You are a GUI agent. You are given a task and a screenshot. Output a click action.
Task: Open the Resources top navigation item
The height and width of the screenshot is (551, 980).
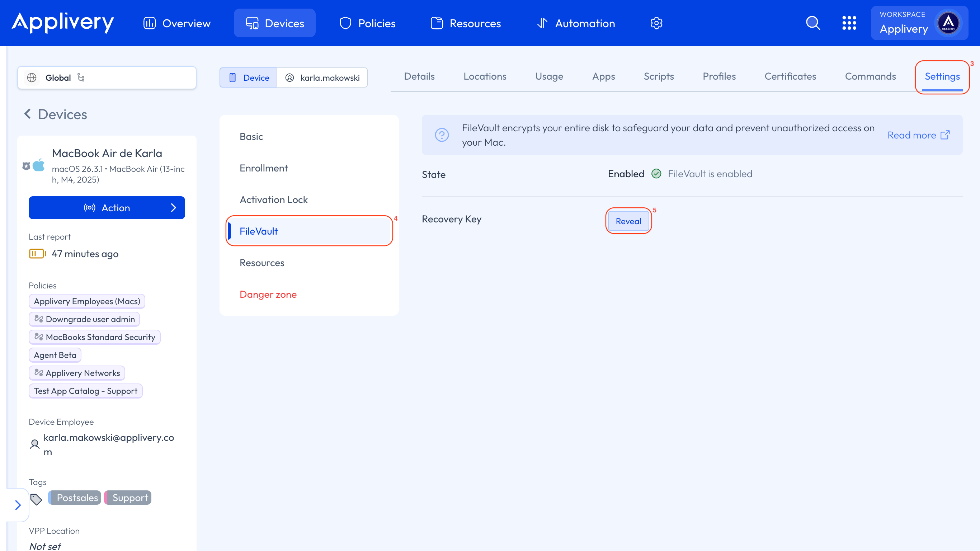pyautogui.click(x=466, y=23)
